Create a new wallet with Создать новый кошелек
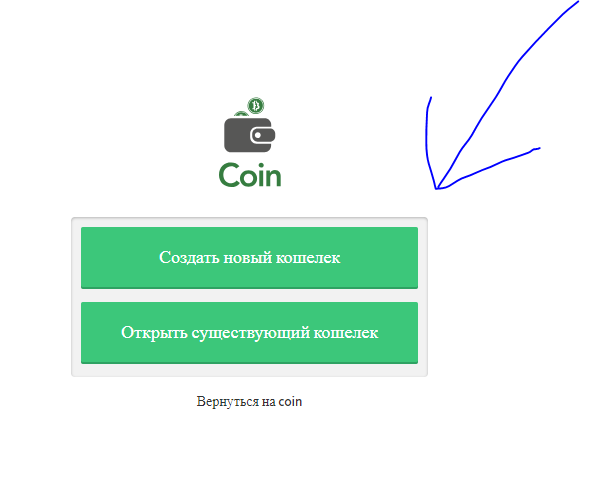Screen dimensions: 601x492 click(x=250, y=257)
